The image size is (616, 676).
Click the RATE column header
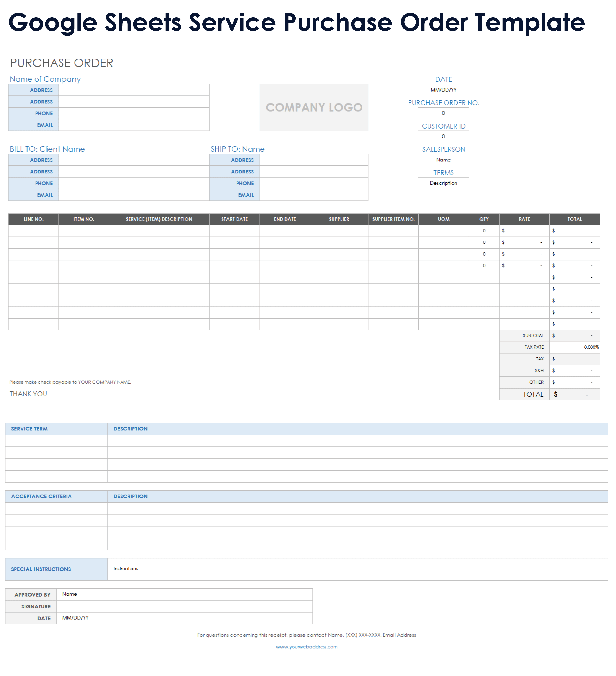(524, 219)
